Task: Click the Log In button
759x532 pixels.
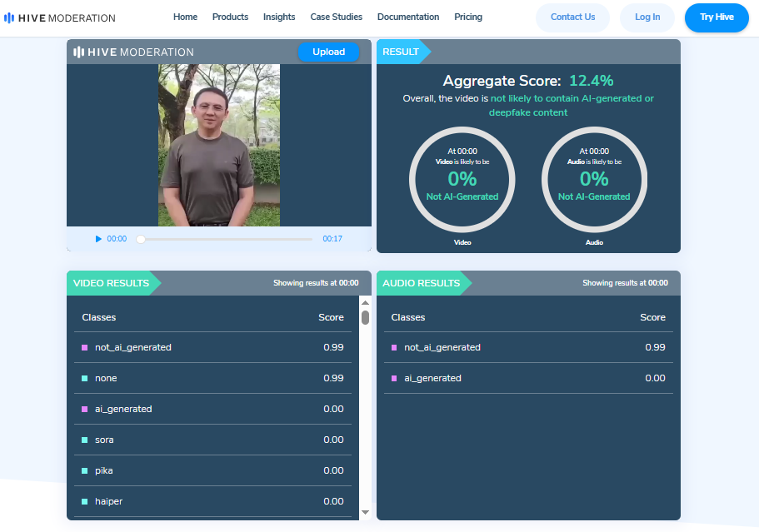Action: 647,17
